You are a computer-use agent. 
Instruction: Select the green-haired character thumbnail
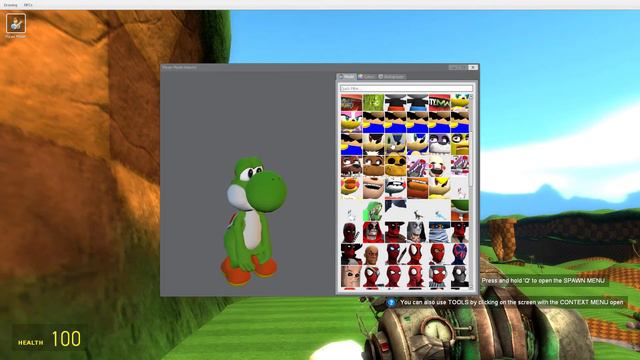pyautogui.click(x=373, y=210)
